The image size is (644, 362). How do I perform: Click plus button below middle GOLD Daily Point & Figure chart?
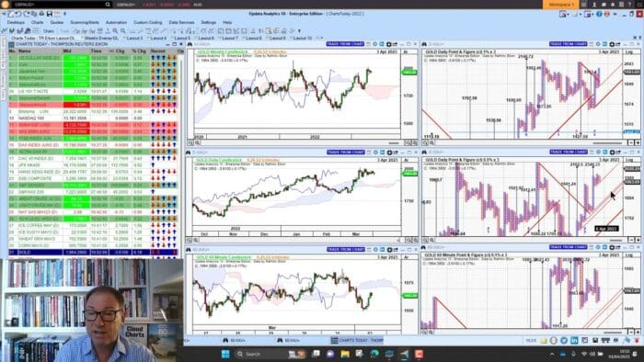638,240
